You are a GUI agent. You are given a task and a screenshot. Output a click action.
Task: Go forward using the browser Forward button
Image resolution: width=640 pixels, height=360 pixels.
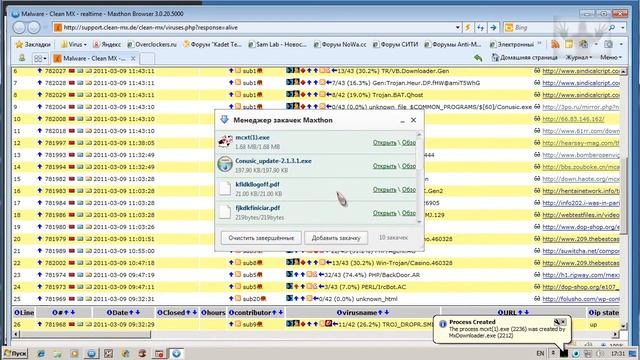[34, 27]
